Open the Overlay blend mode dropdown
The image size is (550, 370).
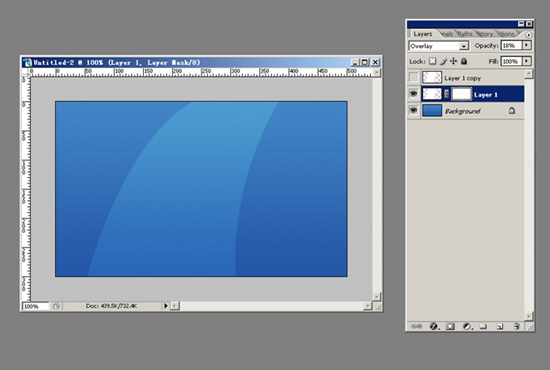tap(438, 46)
